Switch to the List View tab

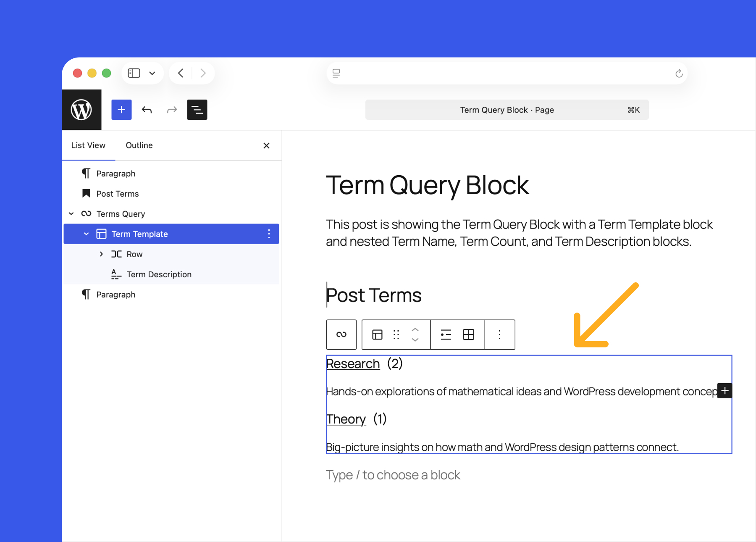click(88, 145)
